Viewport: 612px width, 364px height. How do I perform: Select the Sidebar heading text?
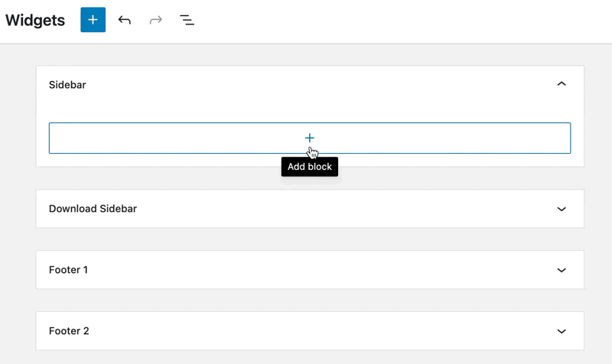67,85
